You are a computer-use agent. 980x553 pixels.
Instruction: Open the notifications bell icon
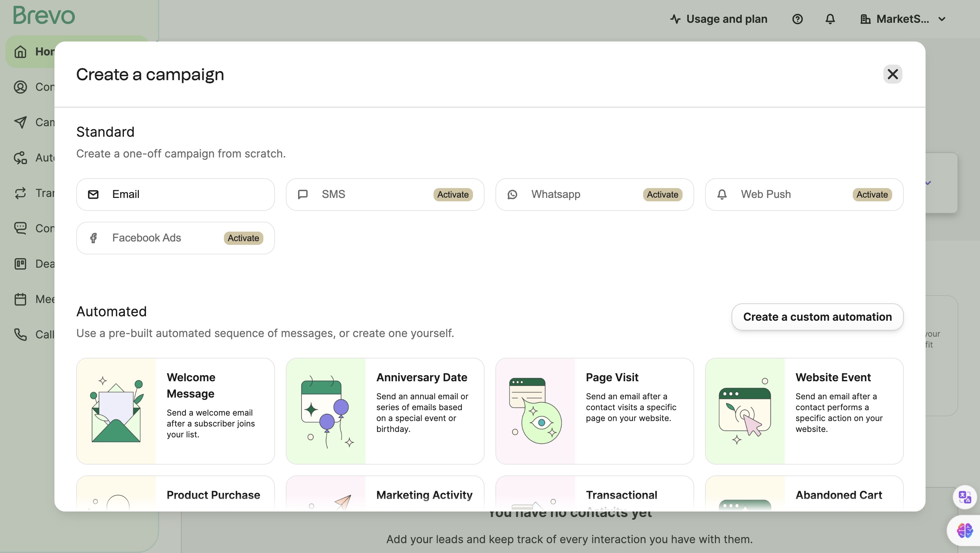[830, 19]
